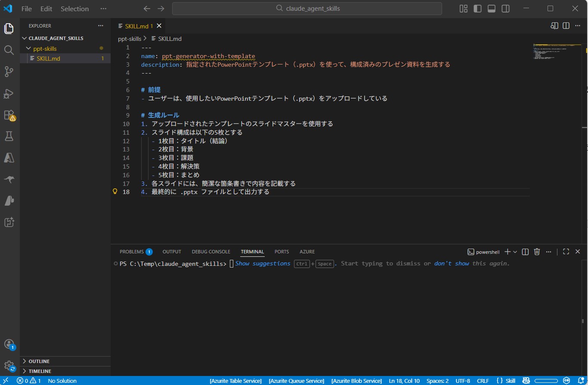Open the Extensions view with warning badge
This screenshot has width=588, height=385.
(9, 115)
